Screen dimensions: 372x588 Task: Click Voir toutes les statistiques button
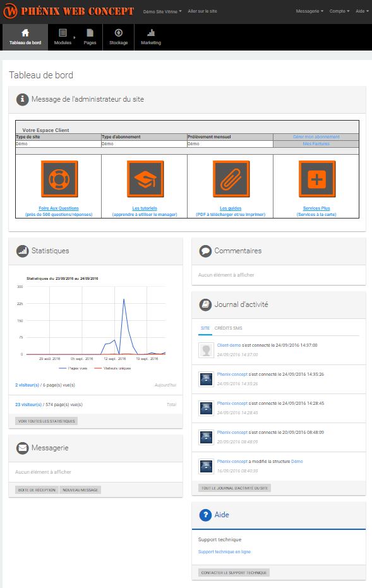tap(47, 421)
